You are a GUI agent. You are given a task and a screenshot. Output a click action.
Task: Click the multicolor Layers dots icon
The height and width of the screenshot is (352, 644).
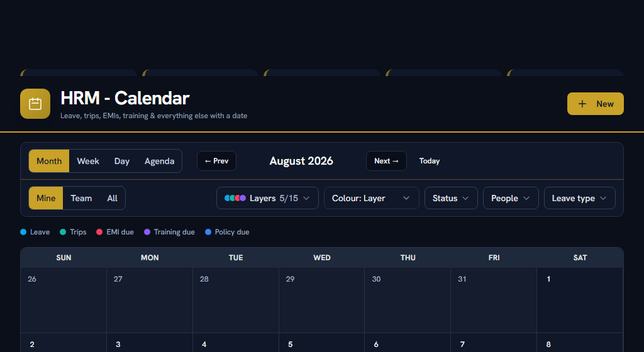pyautogui.click(x=235, y=198)
